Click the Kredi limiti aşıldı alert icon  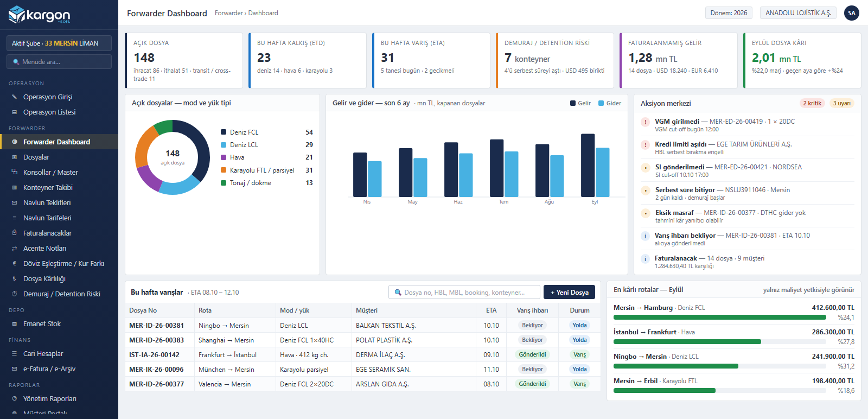(x=646, y=145)
